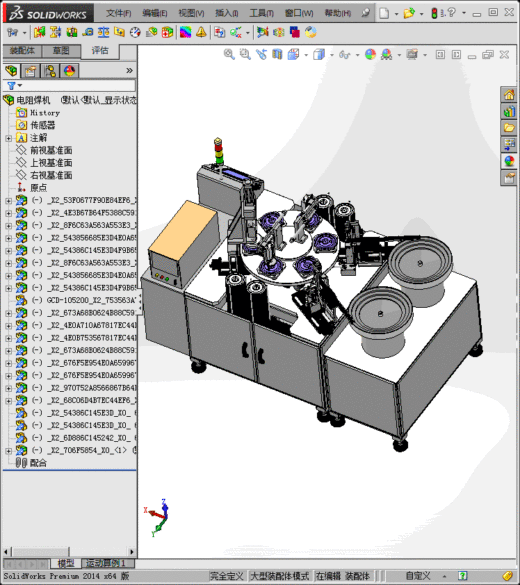Switch to the ConfigurationManager icon tab
520x585 pixels.
[x=50, y=71]
